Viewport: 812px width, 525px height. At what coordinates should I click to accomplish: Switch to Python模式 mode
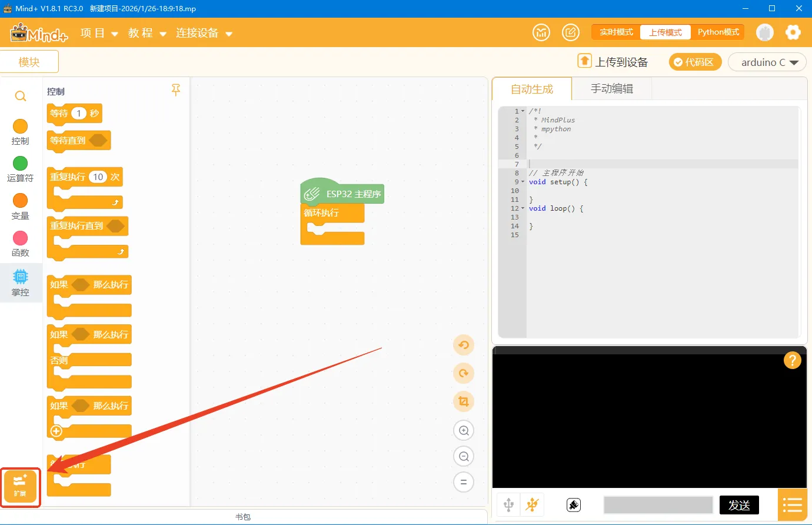[x=718, y=32]
